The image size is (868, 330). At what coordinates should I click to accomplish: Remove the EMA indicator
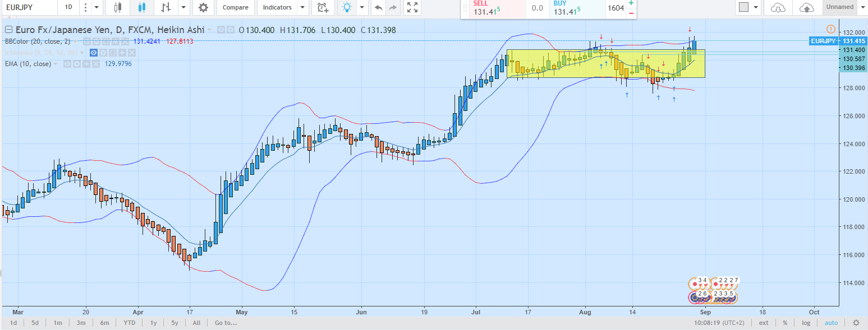click(x=96, y=64)
